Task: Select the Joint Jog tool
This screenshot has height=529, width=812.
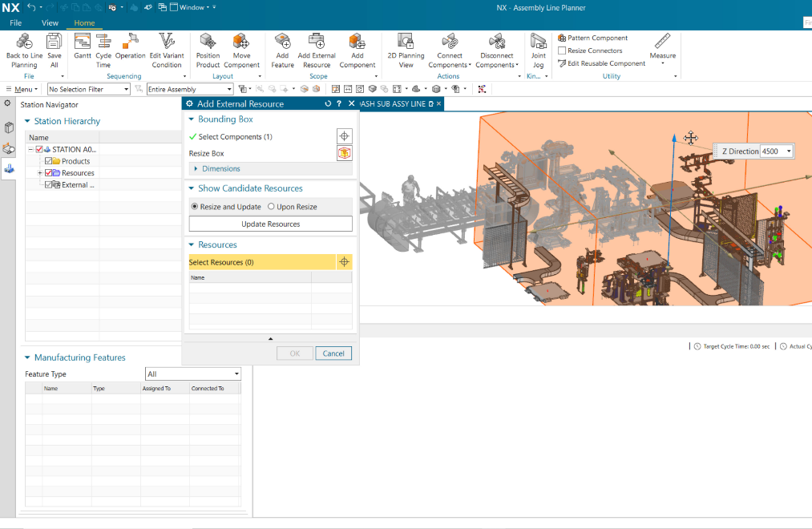Action: [x=539, y=50]
